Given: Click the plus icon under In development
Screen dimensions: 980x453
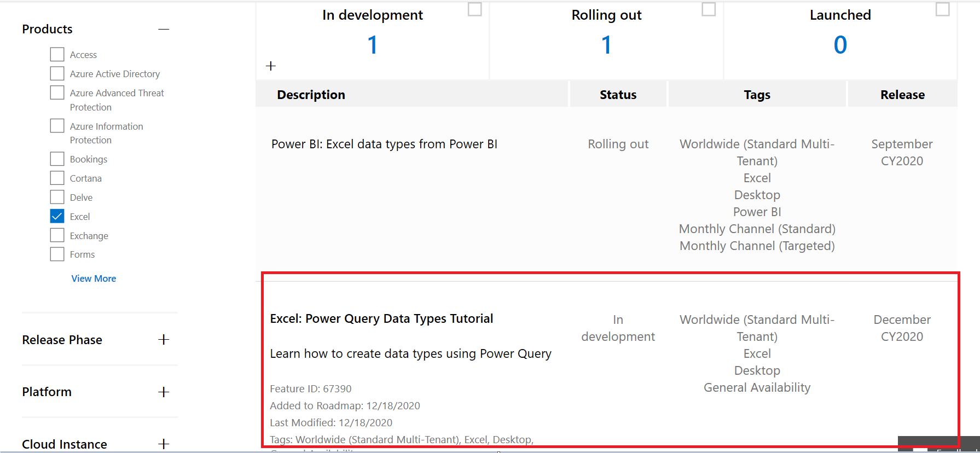Looking at the screenshot, I should click(271, 66).
